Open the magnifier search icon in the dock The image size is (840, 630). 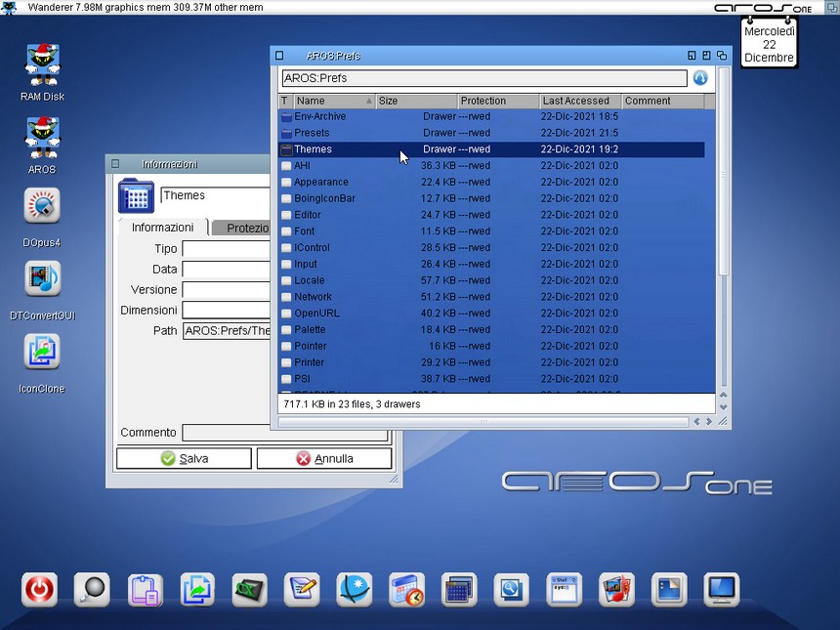[93, 589]
